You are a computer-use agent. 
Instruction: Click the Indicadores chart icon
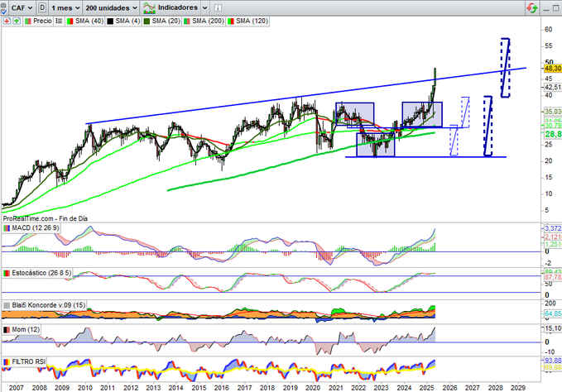tap(149, 7)
